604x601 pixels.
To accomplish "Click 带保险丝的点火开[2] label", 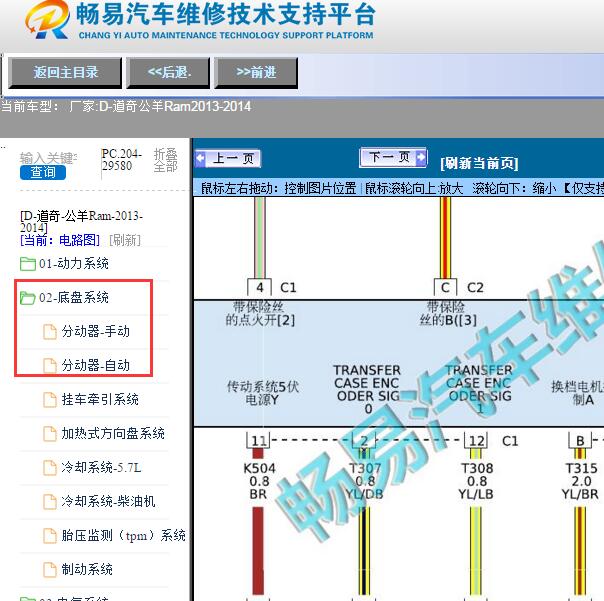I will (260, 314).
